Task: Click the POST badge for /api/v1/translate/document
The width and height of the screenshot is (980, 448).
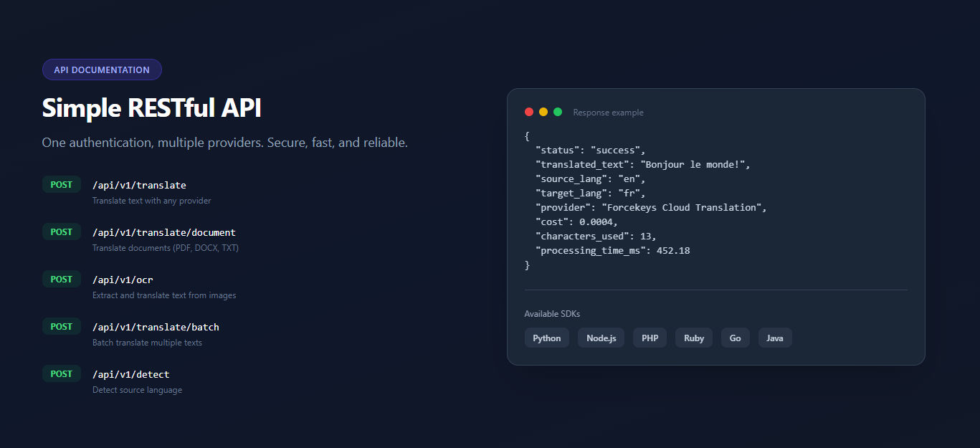Action: [62, 232]
